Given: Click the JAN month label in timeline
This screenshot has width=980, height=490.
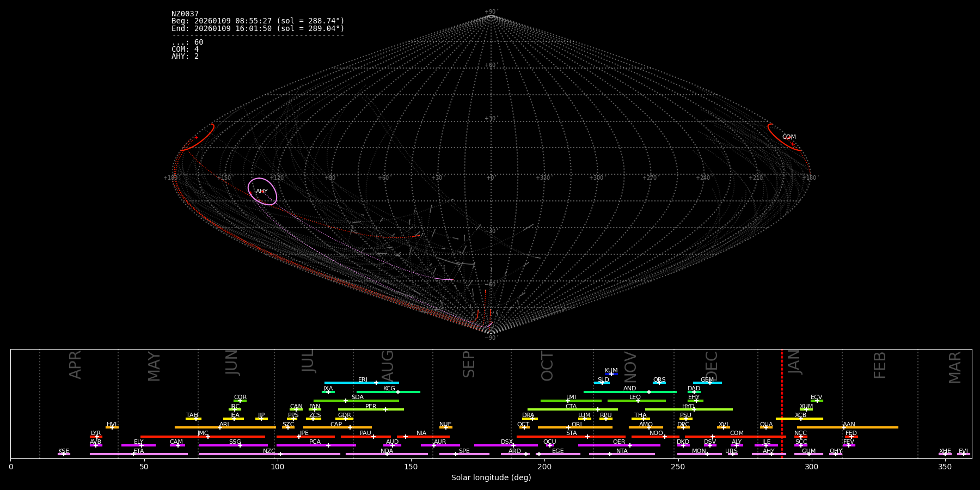Looking at the screenshot, I should (x=794, y=363).
